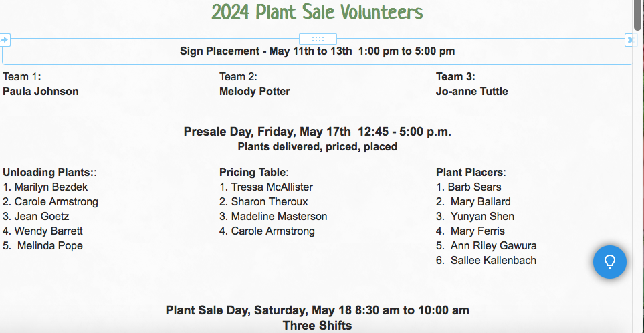This screenshot has width=644, height=333.
Task: Select the Presale Day, Friday, May 17th heading
Action: (x=317, y=132)
